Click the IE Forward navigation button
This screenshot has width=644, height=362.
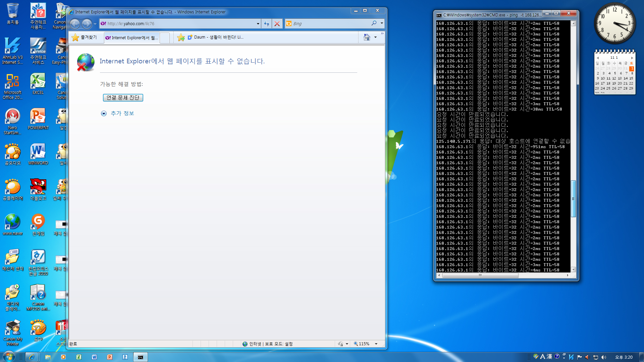87,24
